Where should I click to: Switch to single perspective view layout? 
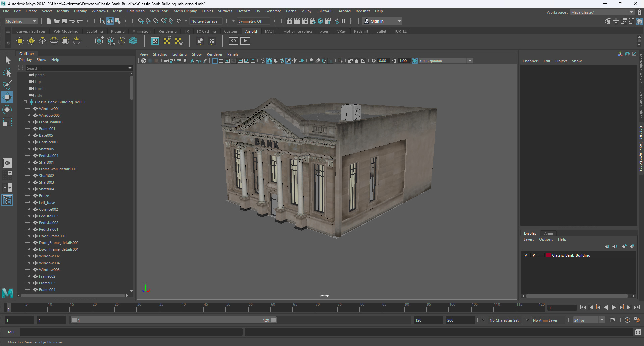coord(7,163)
